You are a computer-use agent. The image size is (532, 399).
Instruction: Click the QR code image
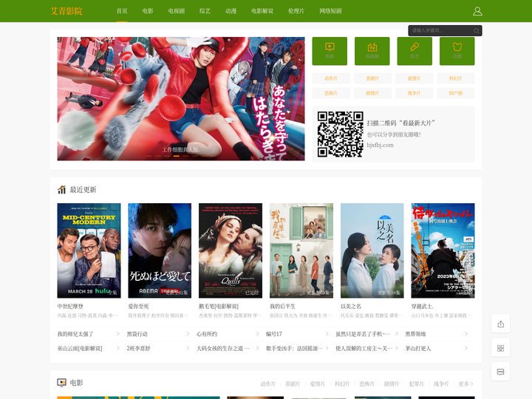click(341, 134)
